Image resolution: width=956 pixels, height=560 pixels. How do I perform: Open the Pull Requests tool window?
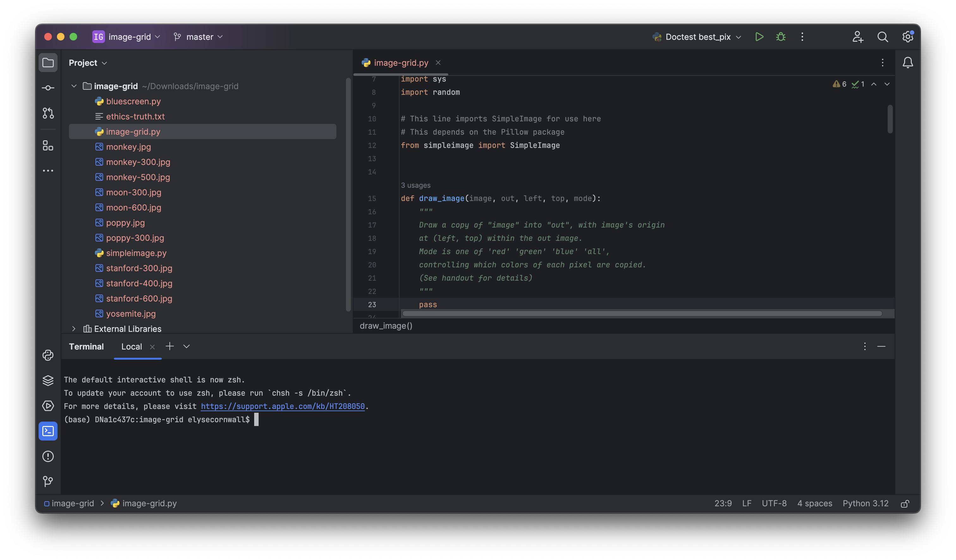point(48,113)
